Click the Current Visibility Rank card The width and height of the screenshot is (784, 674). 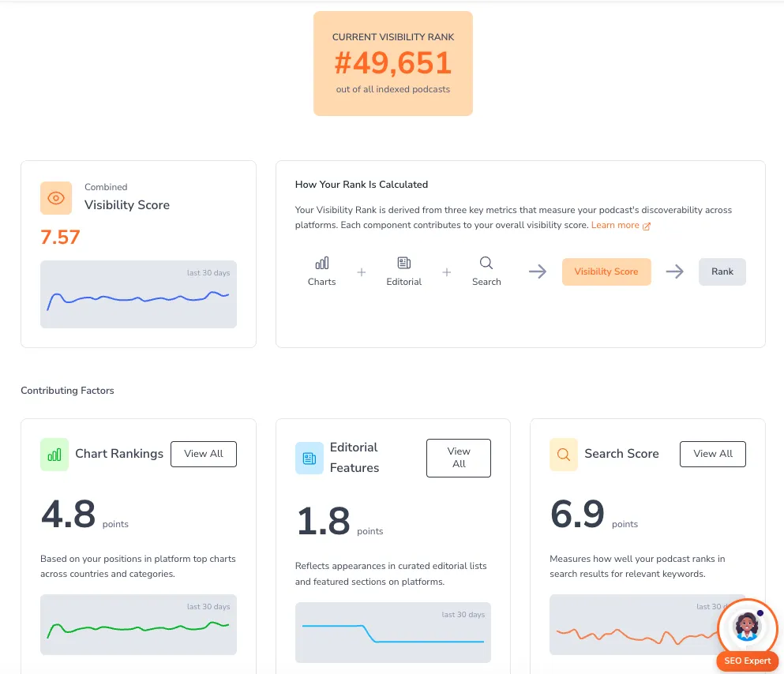point(393,63)
